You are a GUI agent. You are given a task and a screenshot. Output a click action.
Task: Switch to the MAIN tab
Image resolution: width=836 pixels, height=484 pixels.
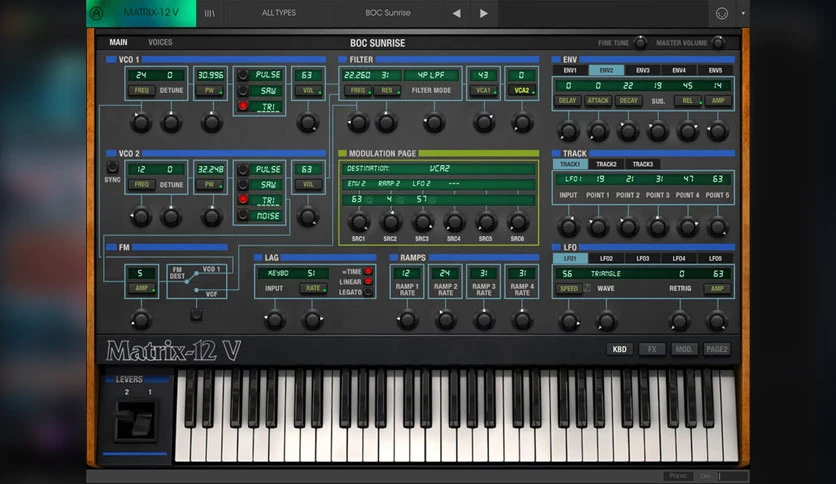tap(118, 42)
